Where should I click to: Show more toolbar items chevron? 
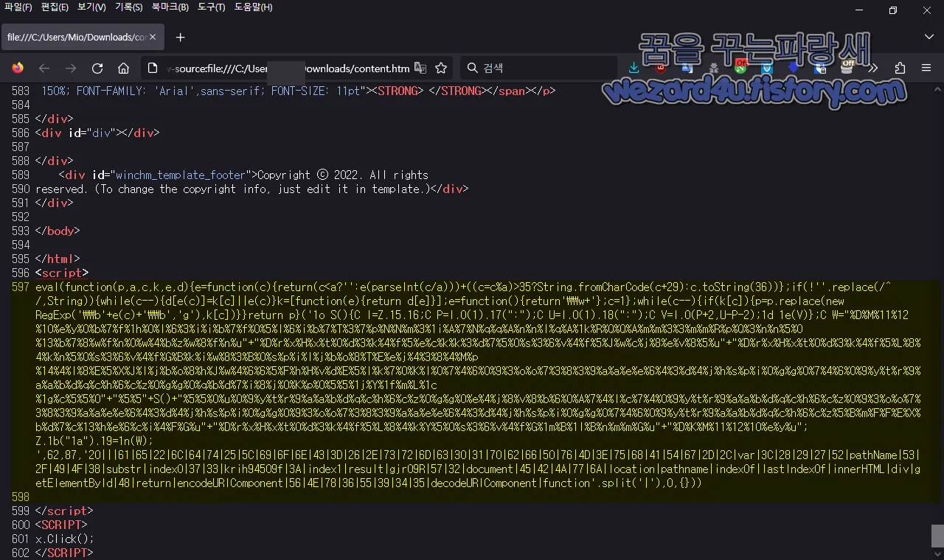[874, 68]
